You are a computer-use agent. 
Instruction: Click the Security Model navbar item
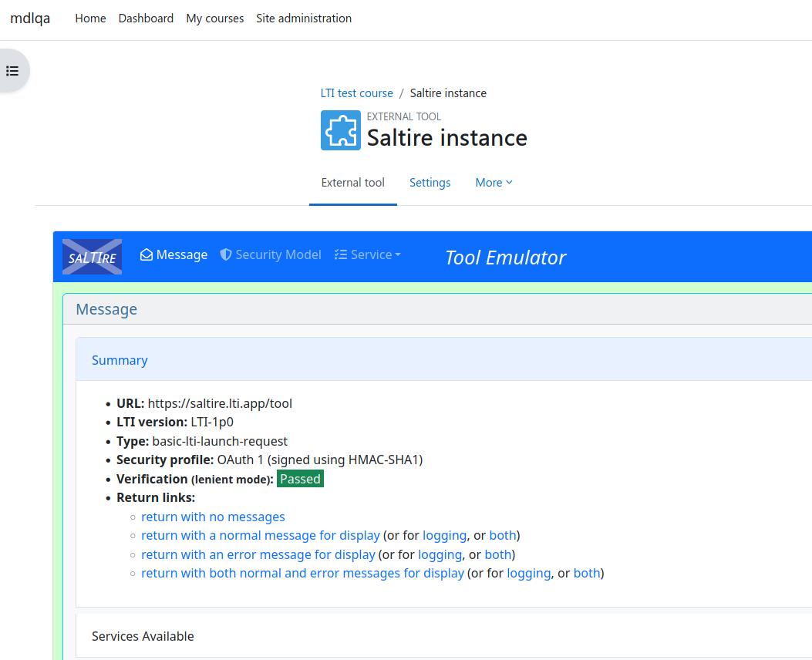[x=271, y=254]
